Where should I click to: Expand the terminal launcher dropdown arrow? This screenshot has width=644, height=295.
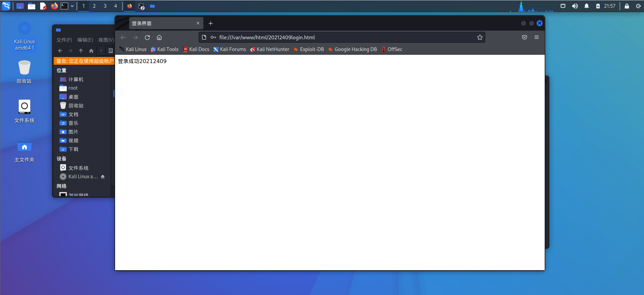(72, 6)
